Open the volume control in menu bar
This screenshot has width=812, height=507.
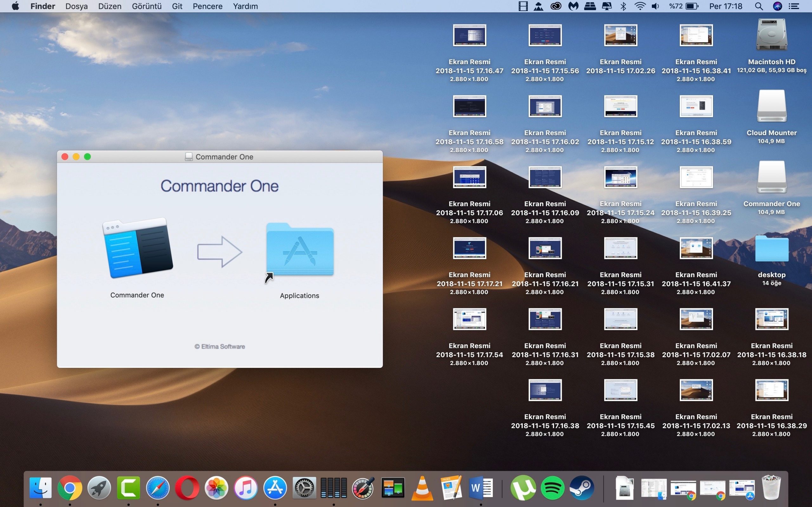click(x=655, y=6)
